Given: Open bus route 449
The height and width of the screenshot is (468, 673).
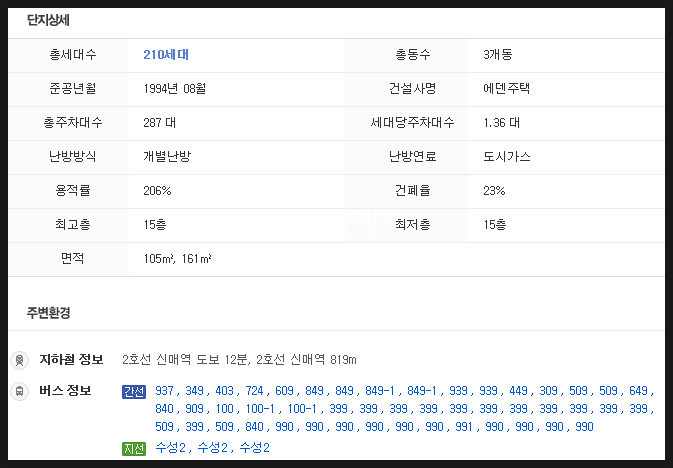Looking at the screenshot, I should (x=518, y=391).
